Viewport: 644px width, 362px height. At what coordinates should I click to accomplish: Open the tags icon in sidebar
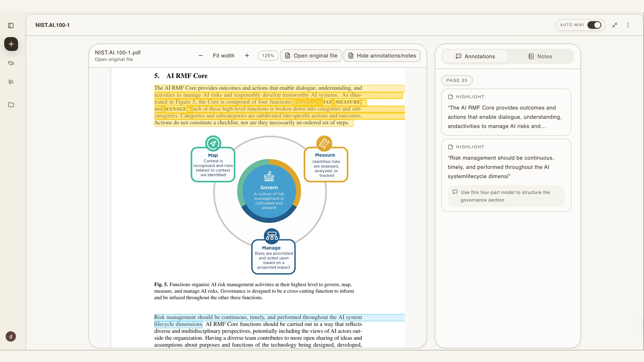11,63
